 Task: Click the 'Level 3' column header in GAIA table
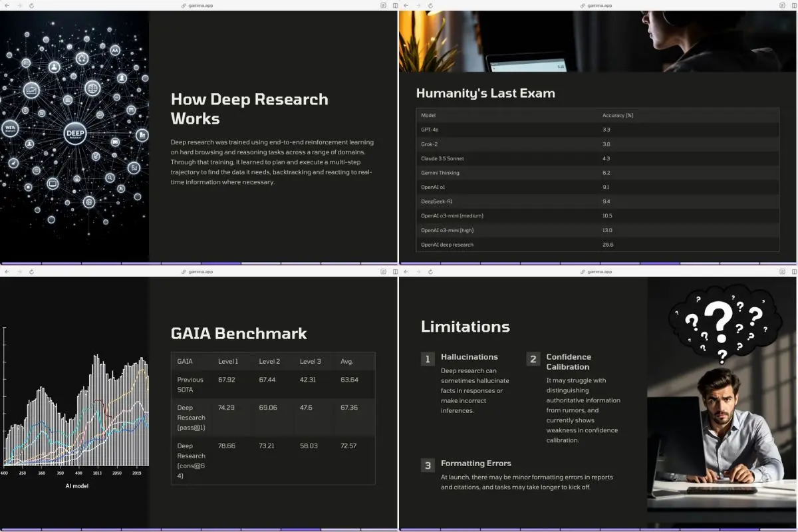click(310, 361)
